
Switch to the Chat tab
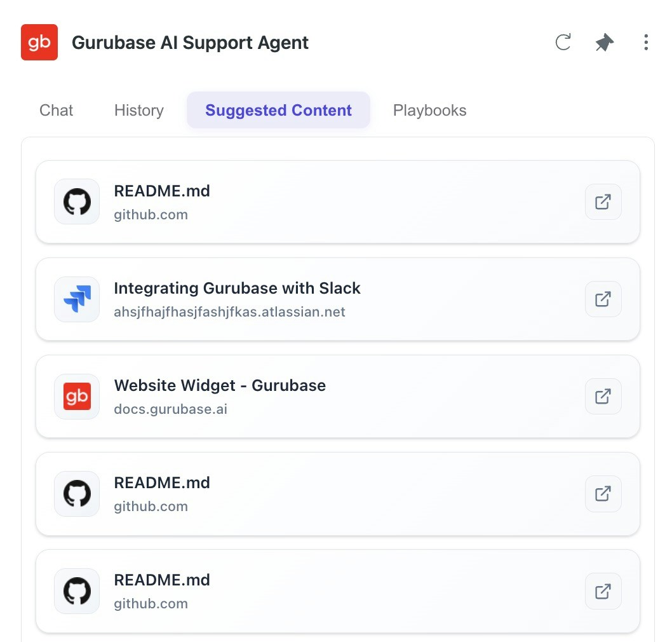tap(56, 110)
